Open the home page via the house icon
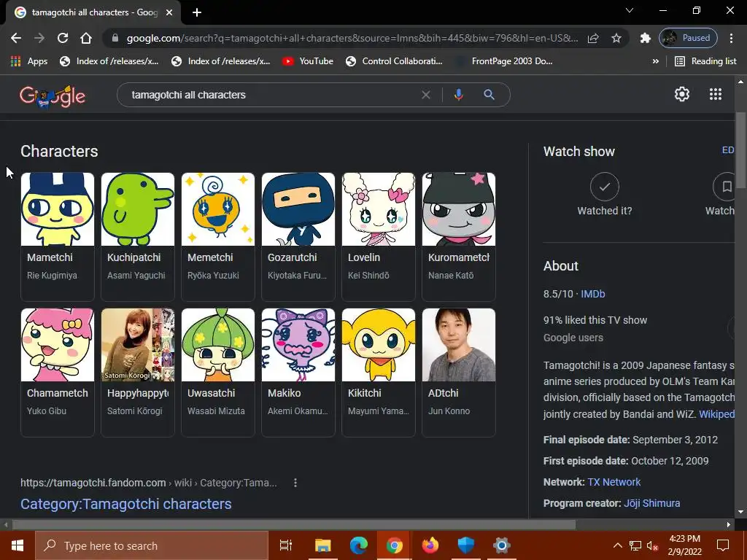The height and width of the screenshot is (560, 747). [x=86, y=38]
